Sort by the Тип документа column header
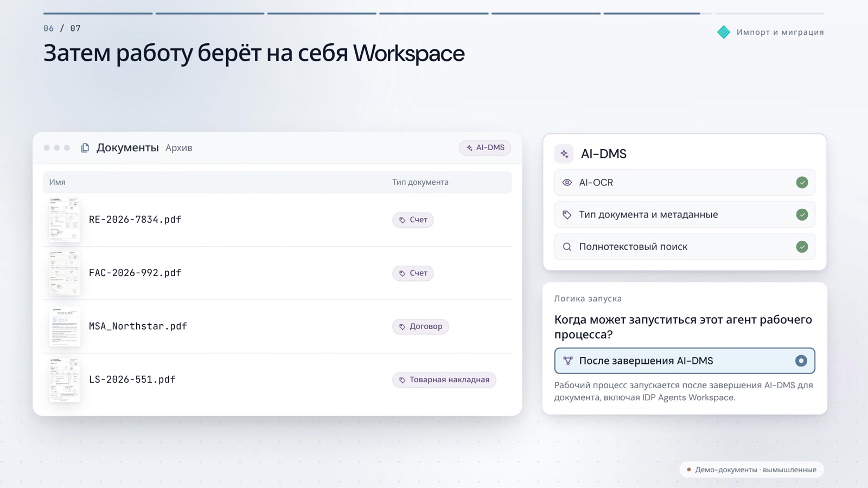Screen dimensions: 868x488 420,182
